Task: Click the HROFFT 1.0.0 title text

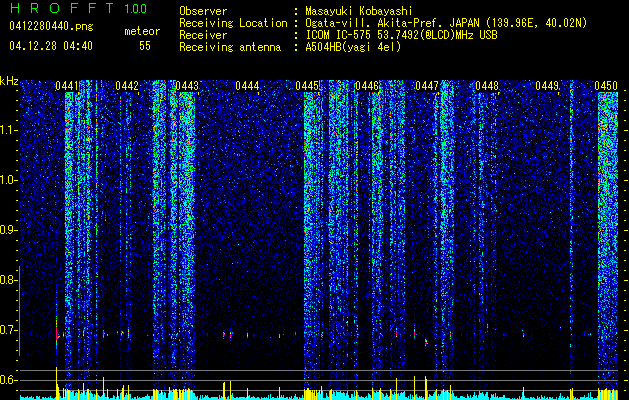Action: coord(79,8)
